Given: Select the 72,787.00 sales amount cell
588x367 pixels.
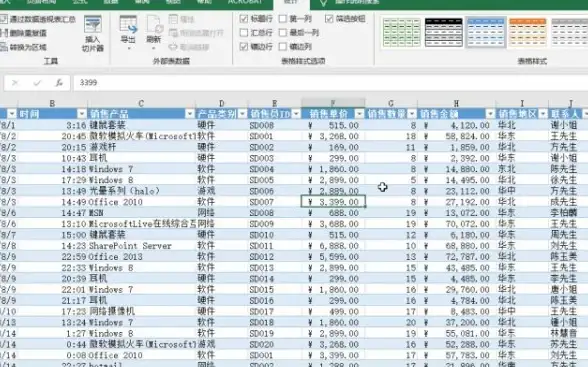Looking at the screenshot, I should (456, 257).
